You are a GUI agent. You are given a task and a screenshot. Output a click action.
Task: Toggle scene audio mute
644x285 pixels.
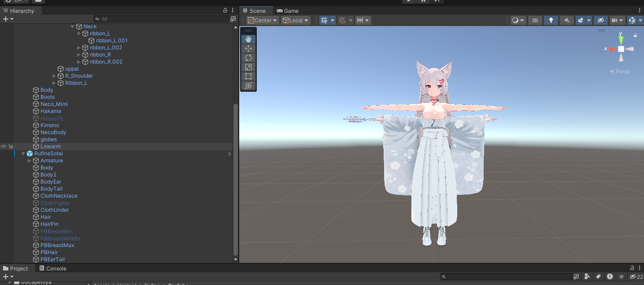click(567, 20)
